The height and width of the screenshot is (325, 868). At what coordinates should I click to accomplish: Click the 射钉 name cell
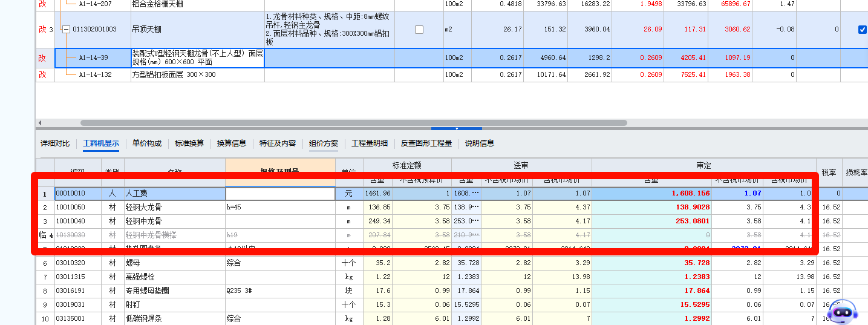click(174, 304)
